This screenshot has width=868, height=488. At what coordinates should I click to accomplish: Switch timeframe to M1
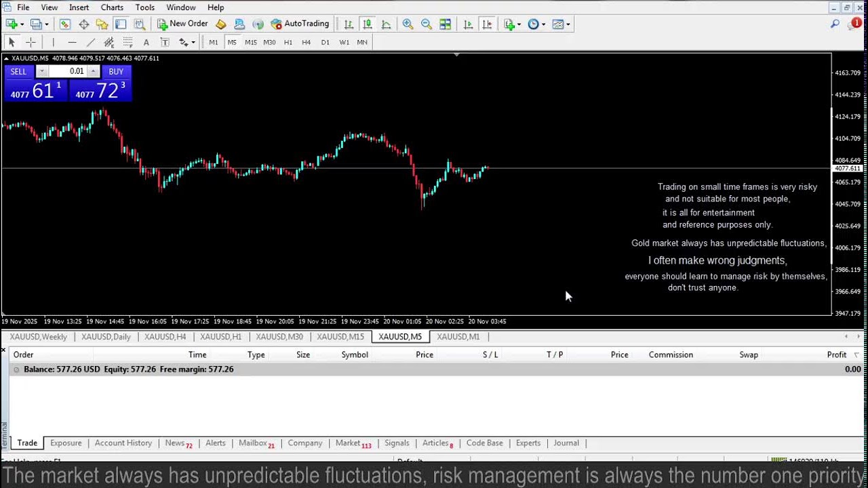click(x=214, y=42)
